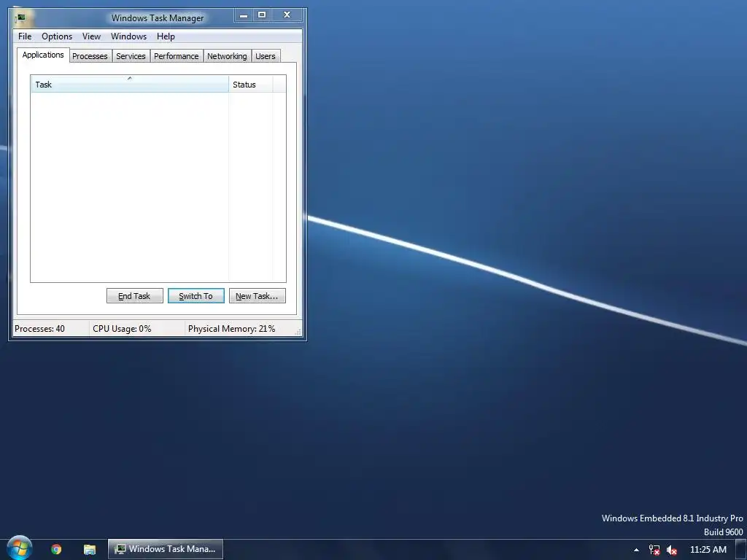The image size is (747, 560).
Task: Click the End Task button
Action: pos(135,296)
